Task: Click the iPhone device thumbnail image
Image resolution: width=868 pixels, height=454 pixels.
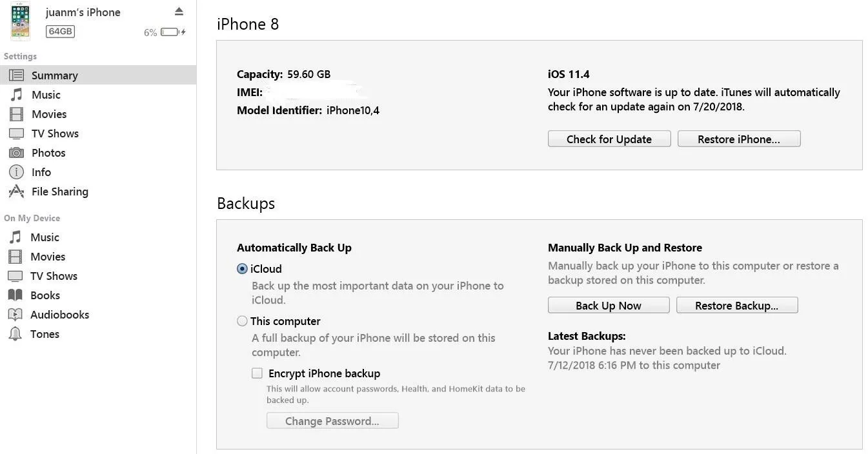Action: (x=21, y=21)
